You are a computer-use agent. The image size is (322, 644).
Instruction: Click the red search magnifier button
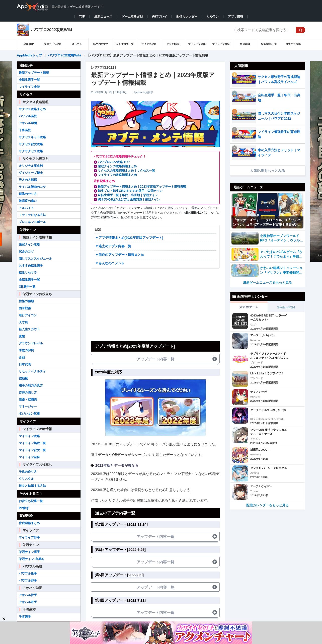pos(300,30)
